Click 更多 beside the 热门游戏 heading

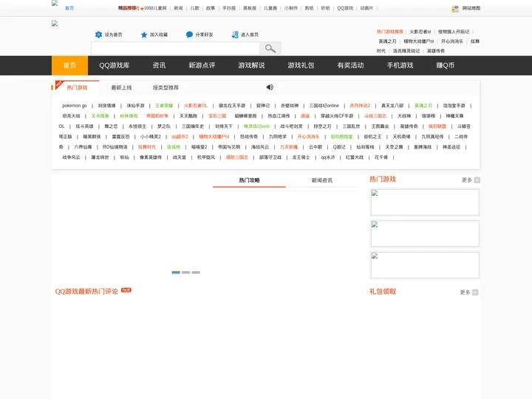tap(467, 180)
